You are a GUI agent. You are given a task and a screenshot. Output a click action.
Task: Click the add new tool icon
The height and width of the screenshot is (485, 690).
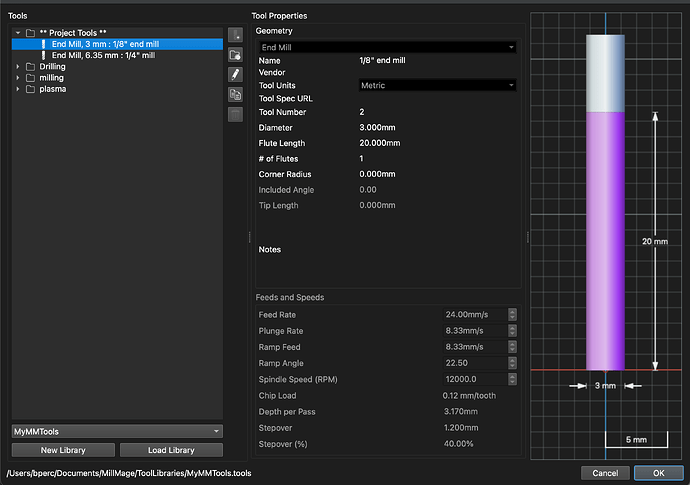point(235,35)
